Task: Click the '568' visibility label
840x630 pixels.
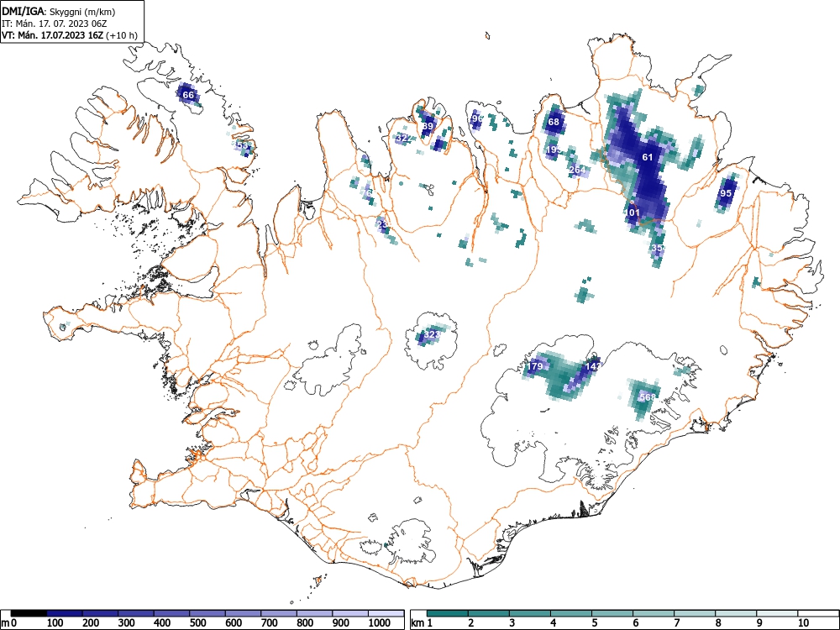Action: click(648, 397)
